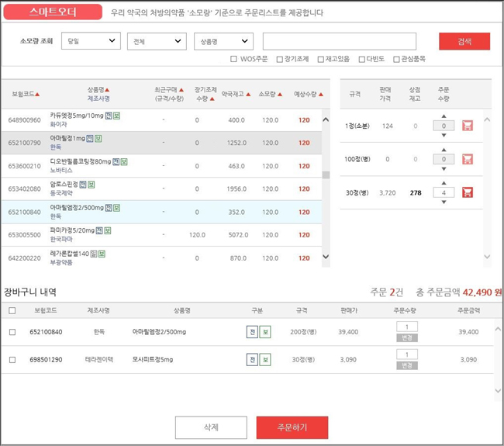Increase order quantity for 1정(소분)
The image size is (504, 446).
(x=444, y=116)
